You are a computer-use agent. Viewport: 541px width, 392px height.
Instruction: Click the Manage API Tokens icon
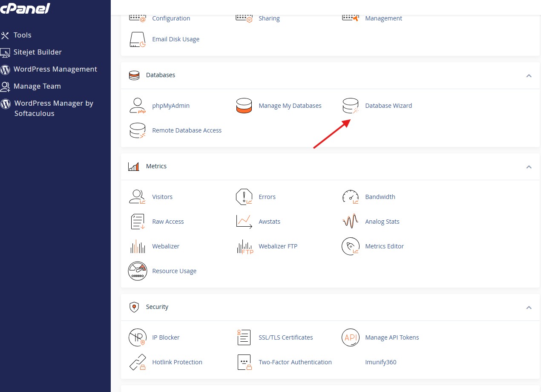coord(351,337)
